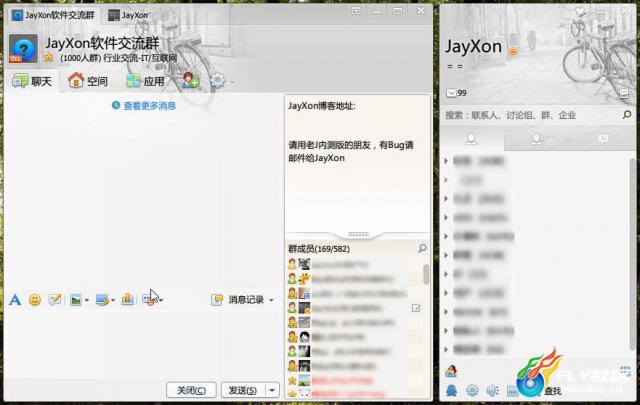Click the first member avatar in member list
This screenshot has width=640, height=405.
click(304, 264)
